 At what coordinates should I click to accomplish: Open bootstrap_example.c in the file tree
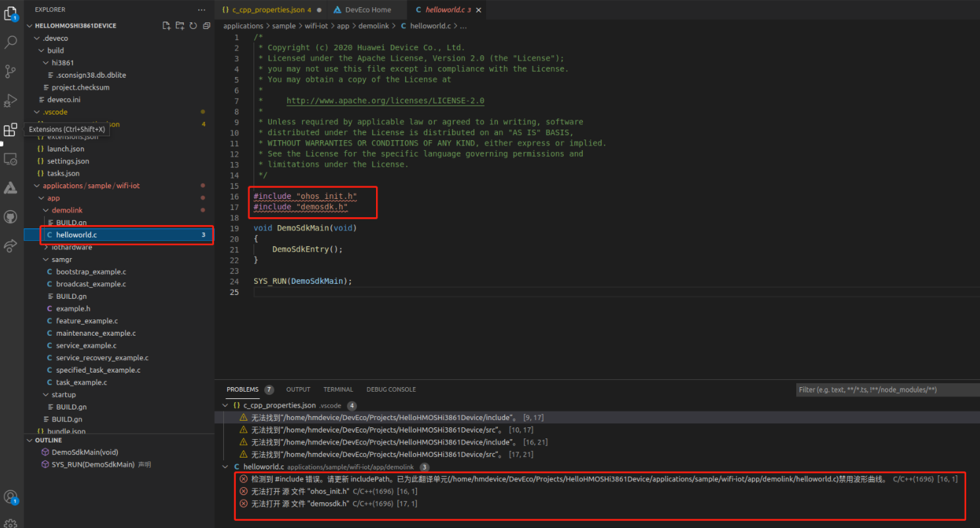91,272
